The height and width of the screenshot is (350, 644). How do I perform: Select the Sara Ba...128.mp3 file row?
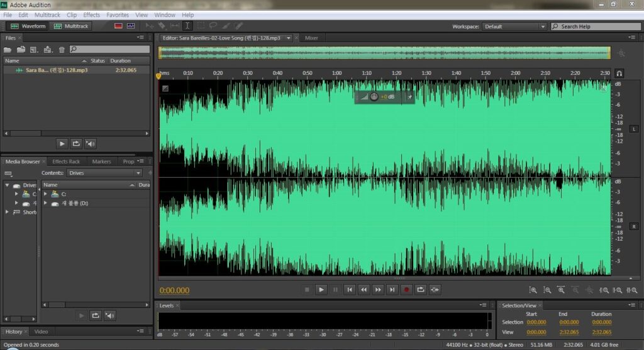point(76,70)
